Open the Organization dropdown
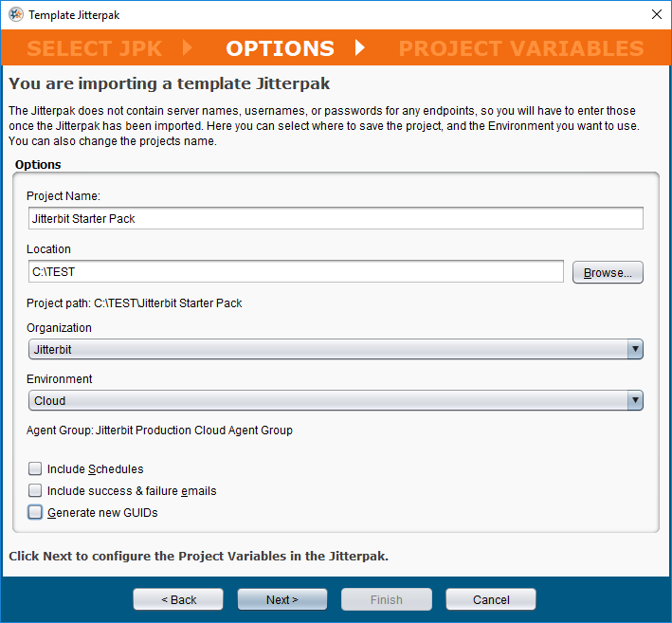The height and width of the screenshot is (623, 672). pyautogui.click(x=336, y=350)
